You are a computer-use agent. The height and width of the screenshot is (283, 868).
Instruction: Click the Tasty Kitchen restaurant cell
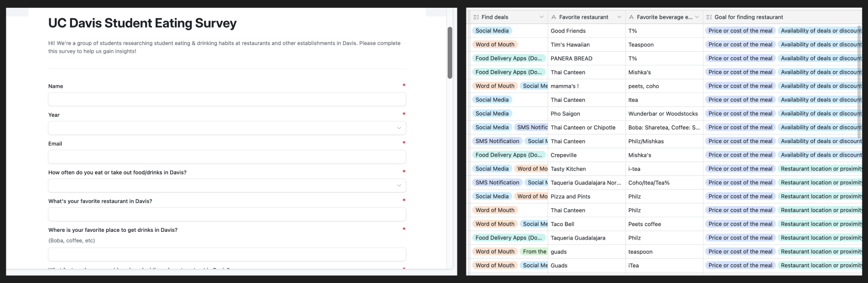pos(587,169)
